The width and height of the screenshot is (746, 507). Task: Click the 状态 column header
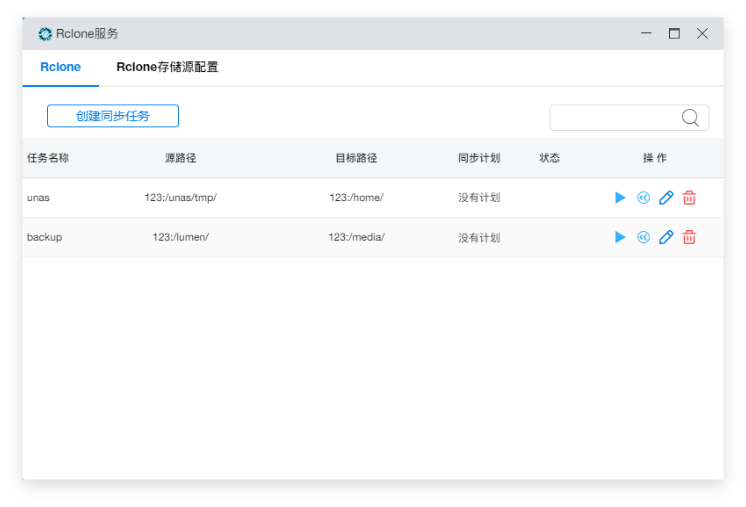550,158
